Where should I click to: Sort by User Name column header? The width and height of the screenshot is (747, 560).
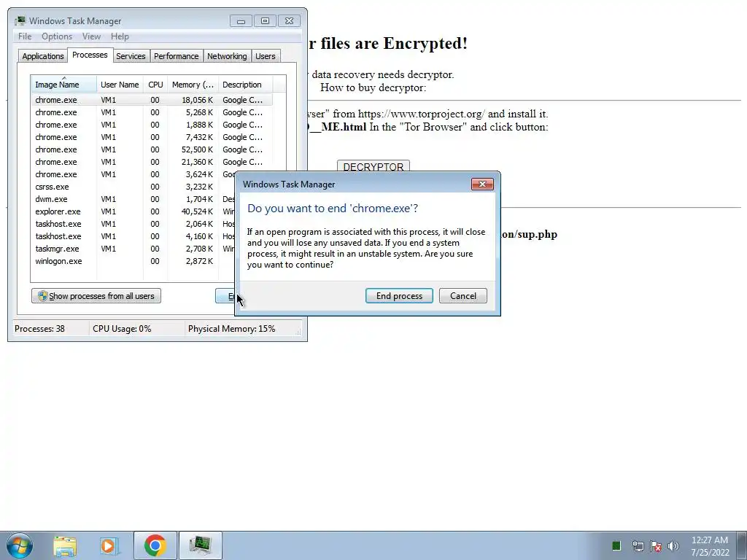[x=120, y=85]
